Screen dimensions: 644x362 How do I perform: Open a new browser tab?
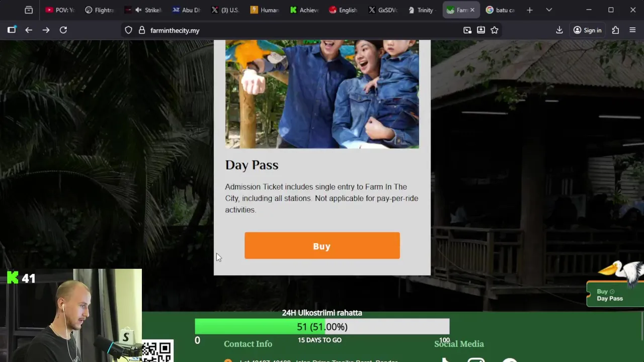click(529, 10)
